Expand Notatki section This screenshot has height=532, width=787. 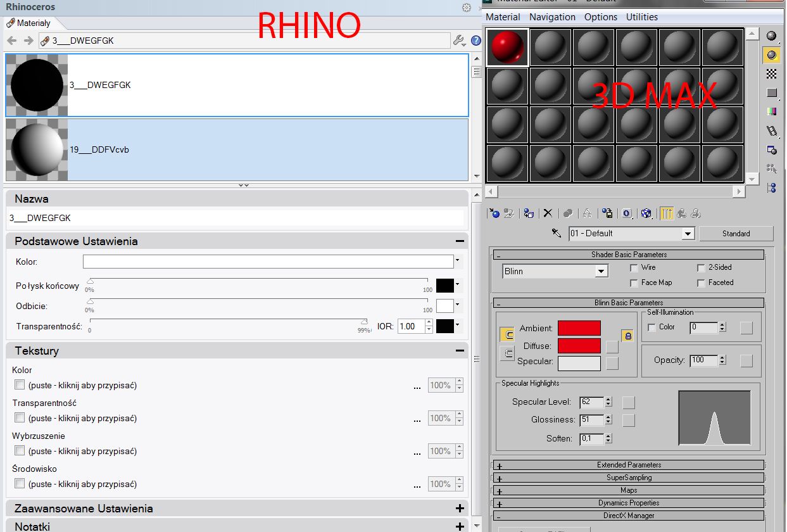point(460,526)
